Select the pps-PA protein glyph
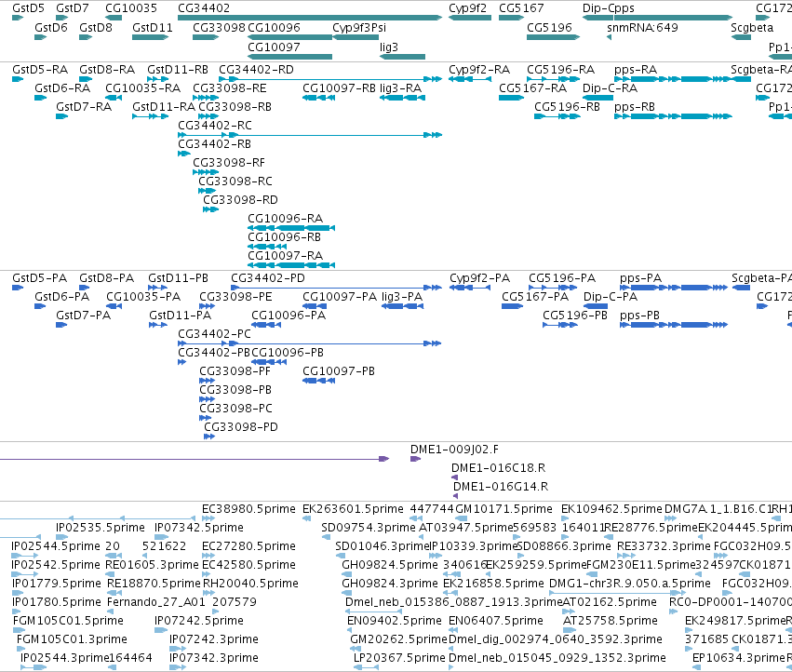Image resolution: width=792 pixels, height=672 pixels. tap(674, 288)
